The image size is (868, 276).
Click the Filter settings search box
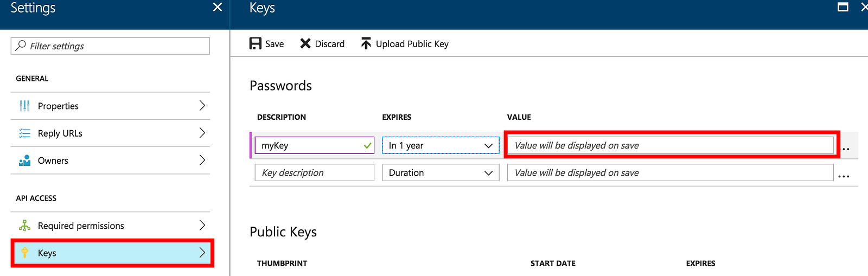[x=110, y=46]
